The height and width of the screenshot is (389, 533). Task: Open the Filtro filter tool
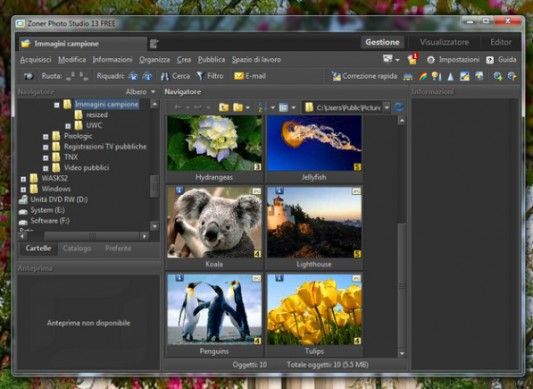click(210, 76)
